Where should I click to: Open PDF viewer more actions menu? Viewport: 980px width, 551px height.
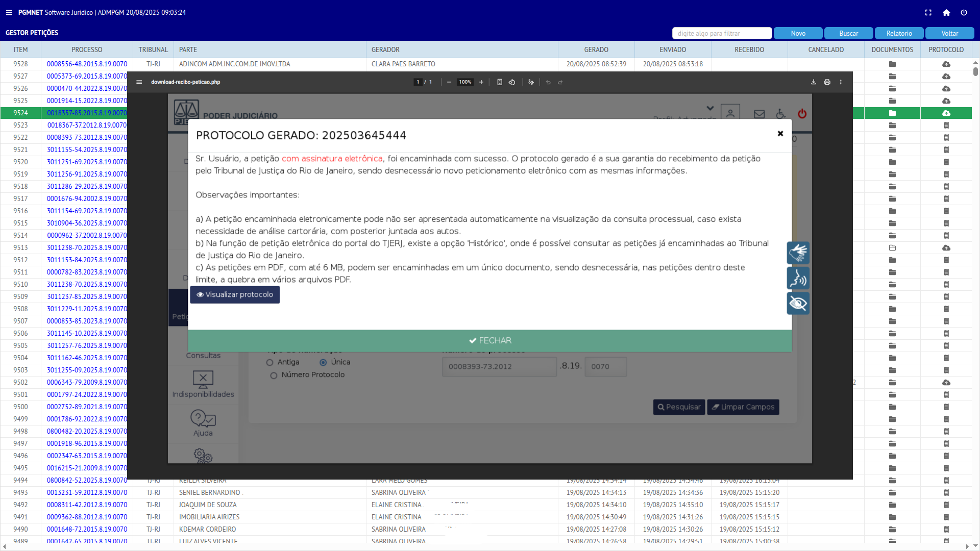pyautogui.click(x=841, y=82)
